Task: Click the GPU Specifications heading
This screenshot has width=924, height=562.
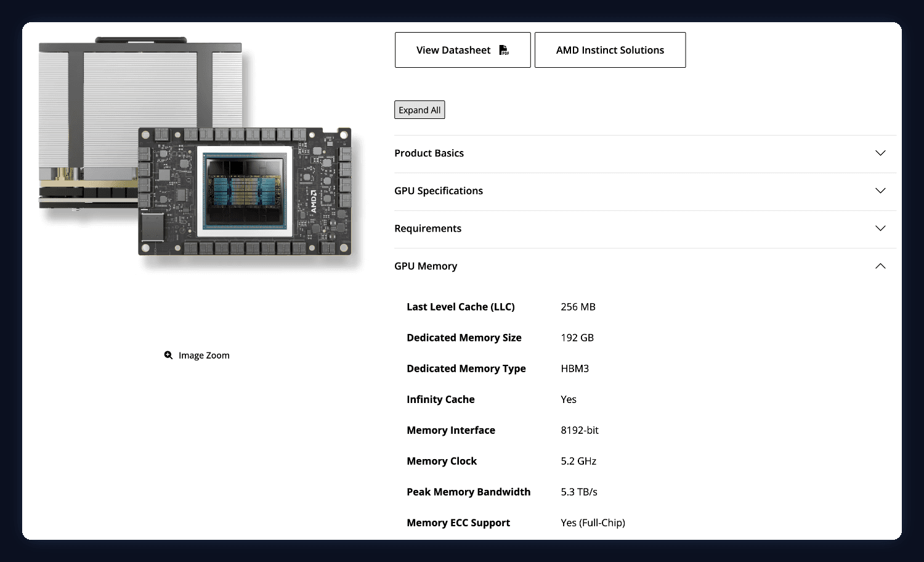Action: click(439, 190)
